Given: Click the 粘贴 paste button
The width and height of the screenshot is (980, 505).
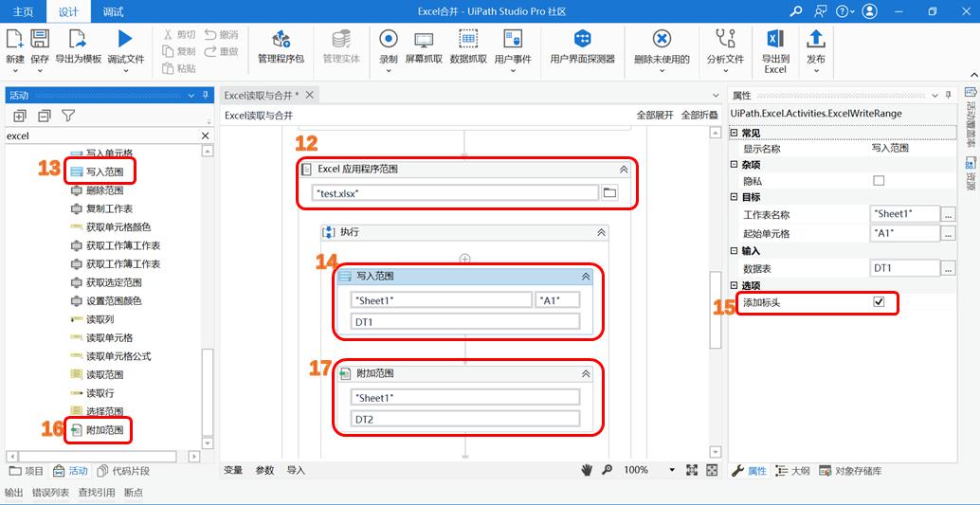Looking at the screenshot, I should click(179, 68).
